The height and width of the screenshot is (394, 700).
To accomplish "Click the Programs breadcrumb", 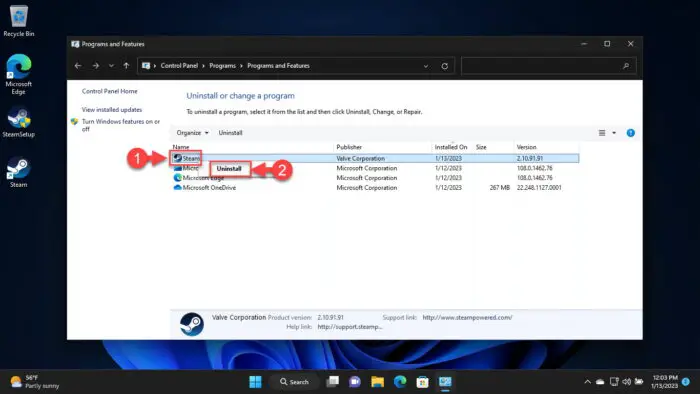I will (222, 66).
